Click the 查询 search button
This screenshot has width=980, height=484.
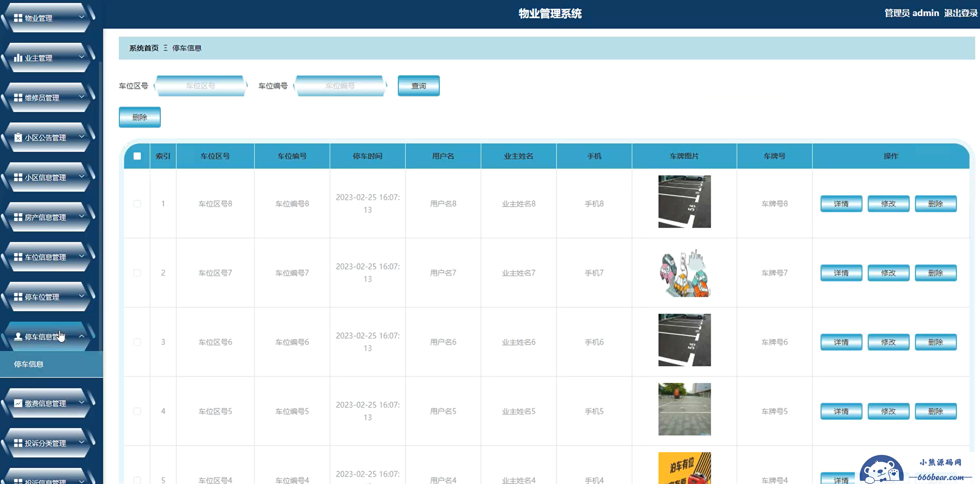(419, 86)
